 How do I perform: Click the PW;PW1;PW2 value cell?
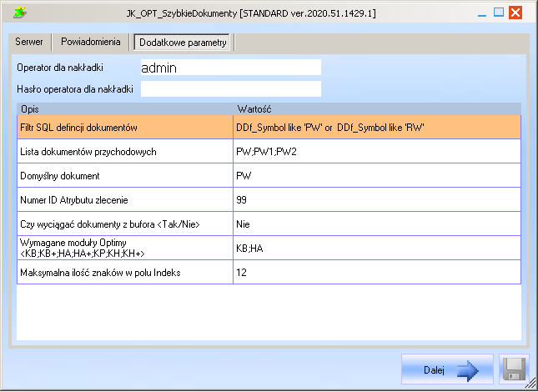(x=376, y=152)
